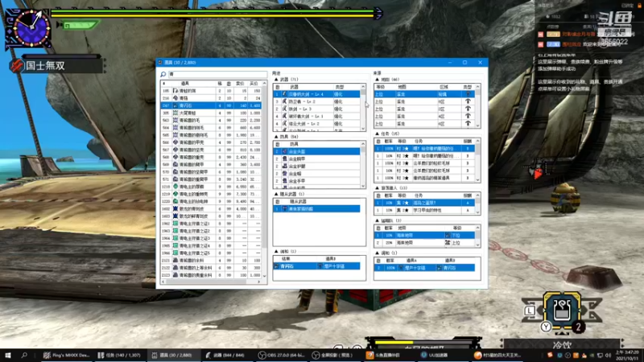Click the selected palico weapon row icon
644x362 pixels.
[284, 209]
